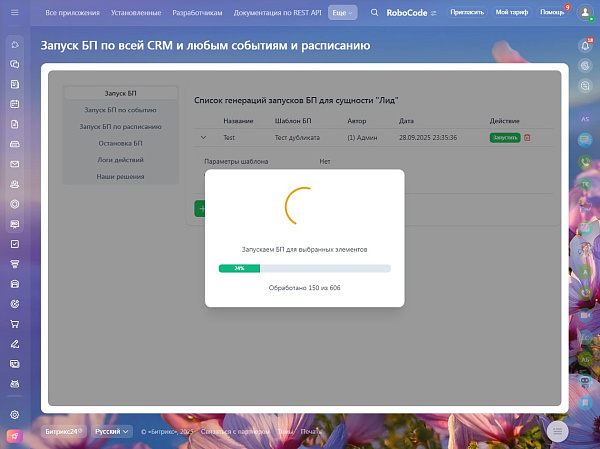Click the pink rocket icon at bottom left

coord(15,436)
